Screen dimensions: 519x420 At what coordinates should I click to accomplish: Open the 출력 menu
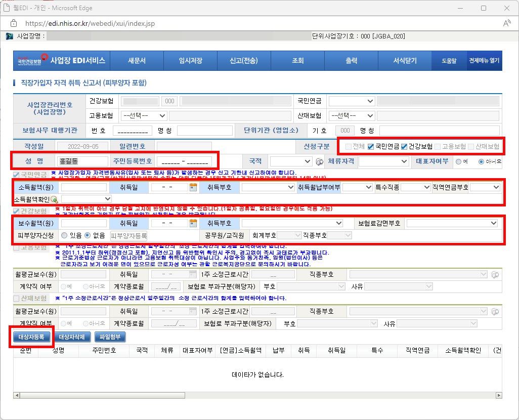351,61
